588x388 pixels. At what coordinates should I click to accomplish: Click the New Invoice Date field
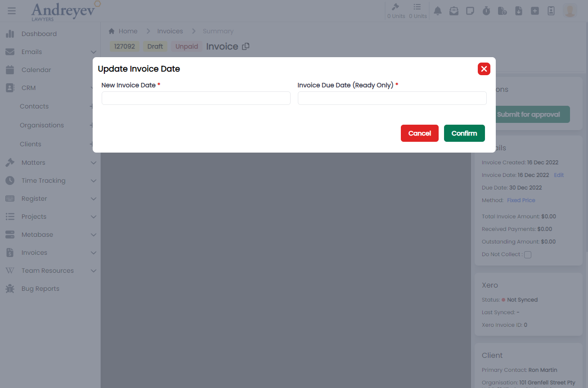click(196, 98)
